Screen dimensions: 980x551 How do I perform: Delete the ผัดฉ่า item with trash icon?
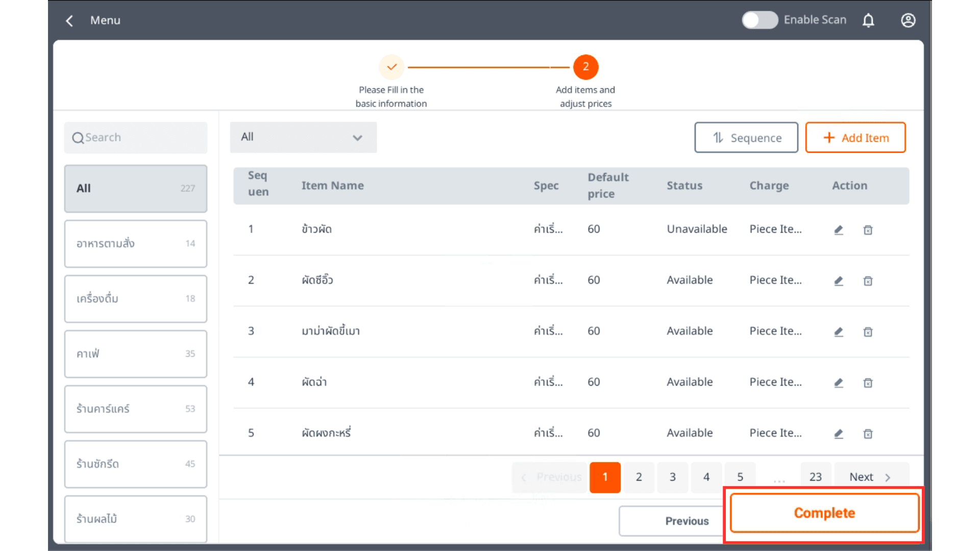tap(868, 383)
